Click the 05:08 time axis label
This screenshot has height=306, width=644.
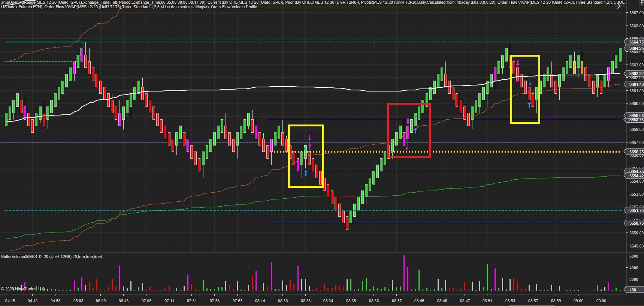(x=78, y=301)
